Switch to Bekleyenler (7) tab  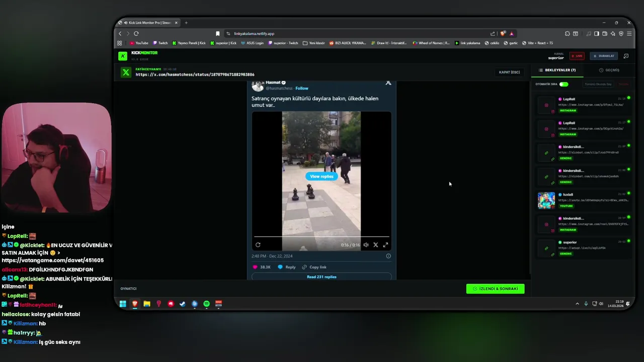[x=557, y=70]
